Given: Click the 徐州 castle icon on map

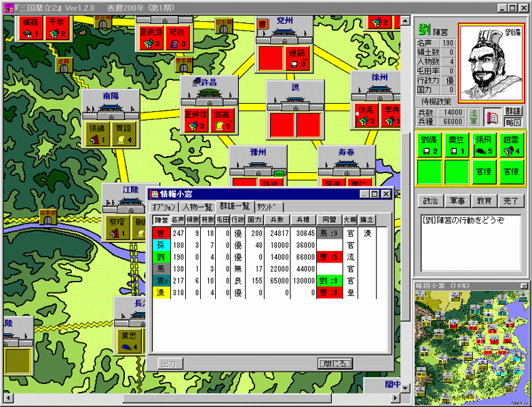Looking at the screenshot, I should [376, 92].
